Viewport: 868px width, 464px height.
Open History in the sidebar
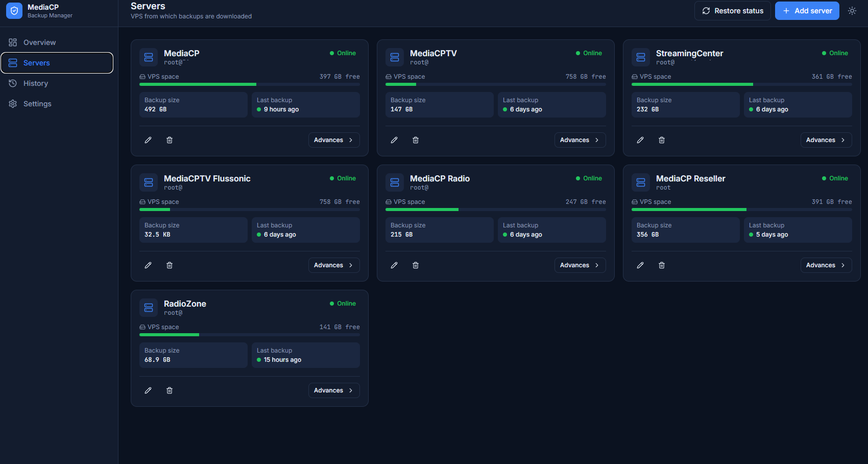(x=57, y=83)
